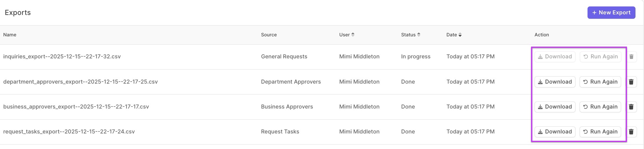644x149 pixels.
Task: Delete the business_approvers_export file
Action: pos(631,107)
